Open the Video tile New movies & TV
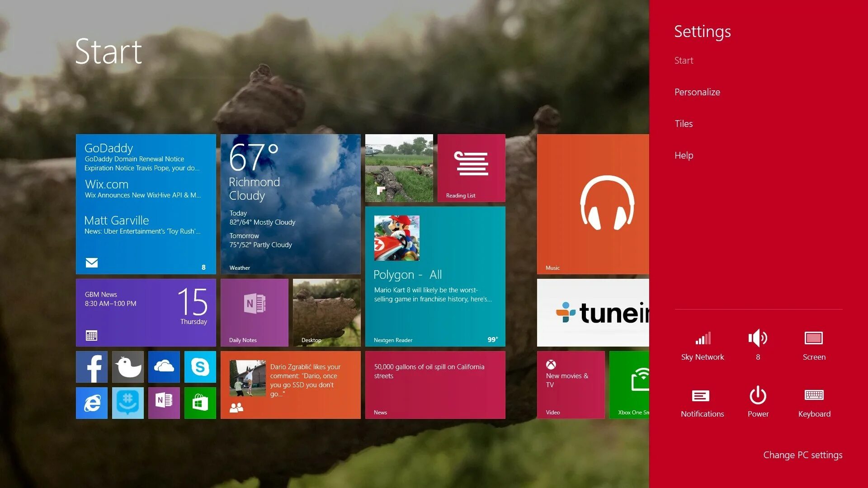This screenshot has width=868, height=488. 571,385
